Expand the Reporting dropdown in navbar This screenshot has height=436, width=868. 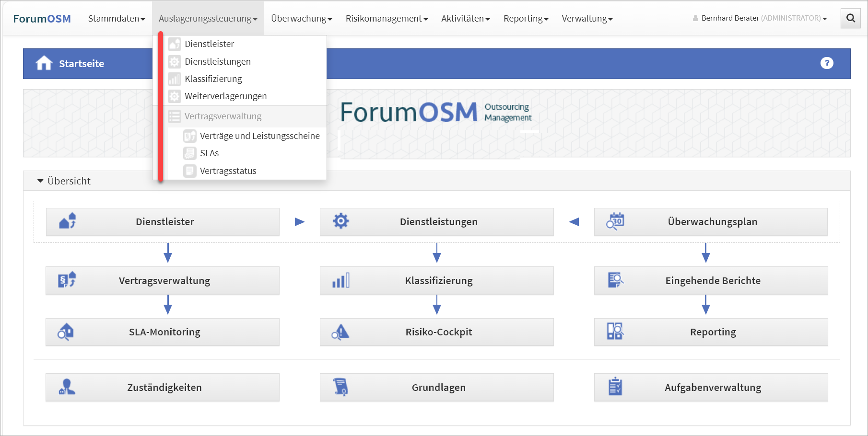click(526, 19)
